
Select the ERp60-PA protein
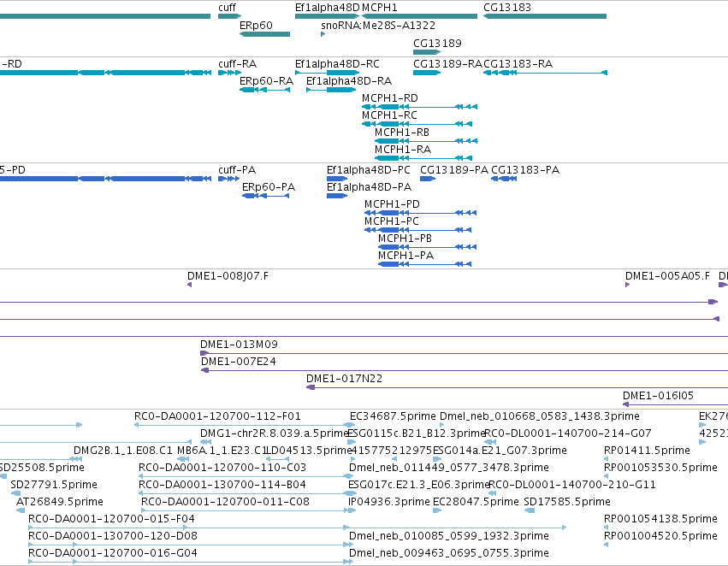(x=265, y=196)
